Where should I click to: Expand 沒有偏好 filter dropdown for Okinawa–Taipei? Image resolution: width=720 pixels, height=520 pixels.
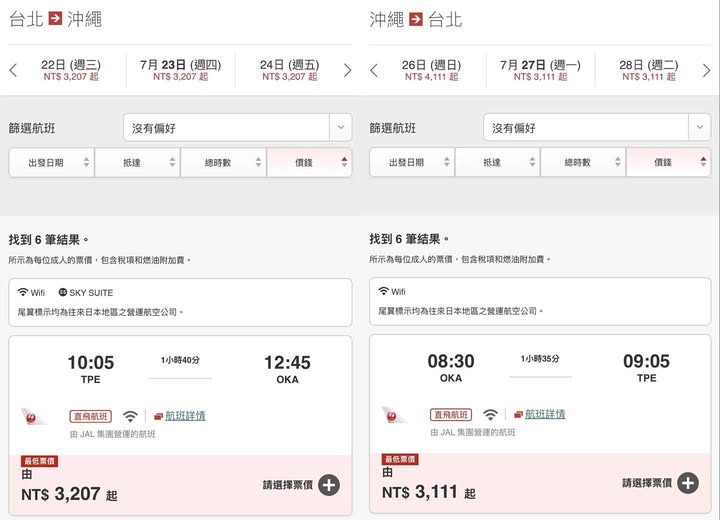tap(598, 128)
